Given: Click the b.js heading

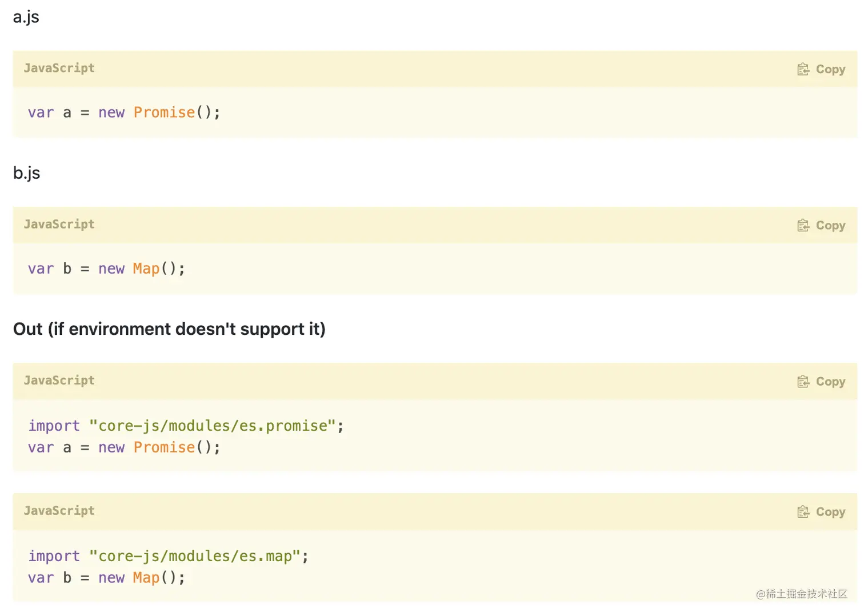Looking at the screenshot, I should coord(26,173).
